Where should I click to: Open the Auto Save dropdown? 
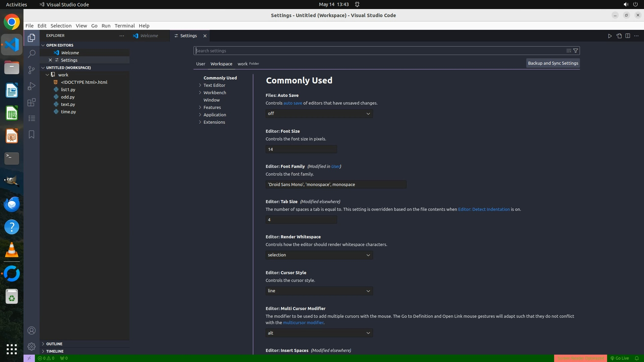[x=319, y=114]
